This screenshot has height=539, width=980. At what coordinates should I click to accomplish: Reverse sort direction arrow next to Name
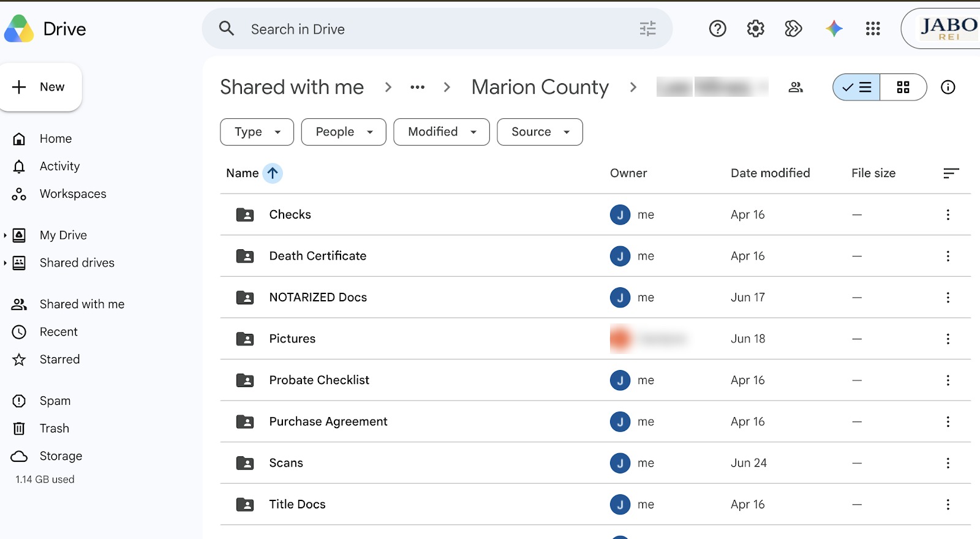[273, 173]
